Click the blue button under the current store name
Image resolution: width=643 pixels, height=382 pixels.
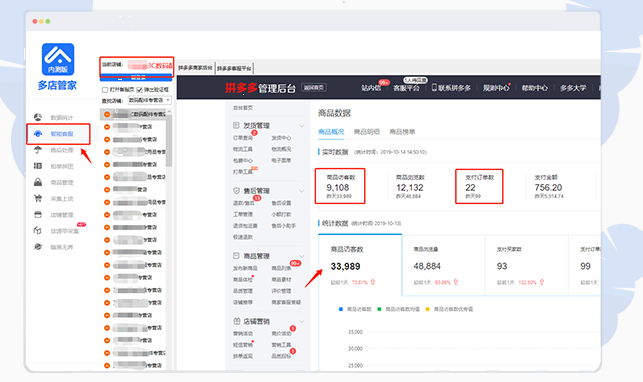click(x=136, y=77)
